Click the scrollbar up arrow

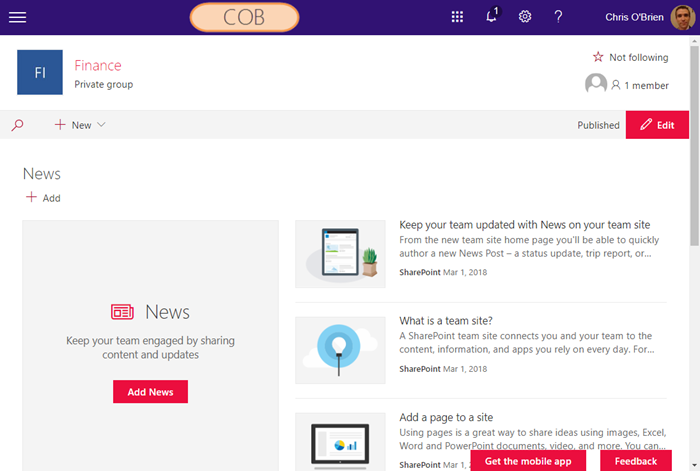click(x=694, y=41)
